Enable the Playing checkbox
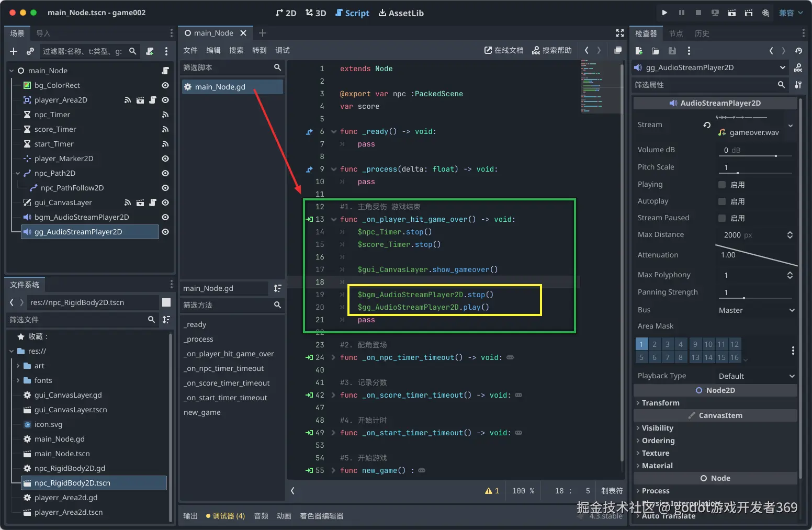 [x=722, y=185]
